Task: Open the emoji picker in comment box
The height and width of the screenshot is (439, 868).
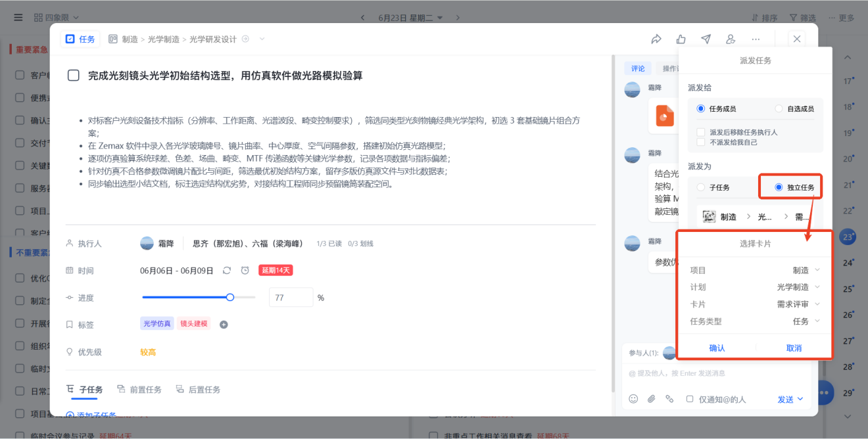Action: tap(633, 399)
